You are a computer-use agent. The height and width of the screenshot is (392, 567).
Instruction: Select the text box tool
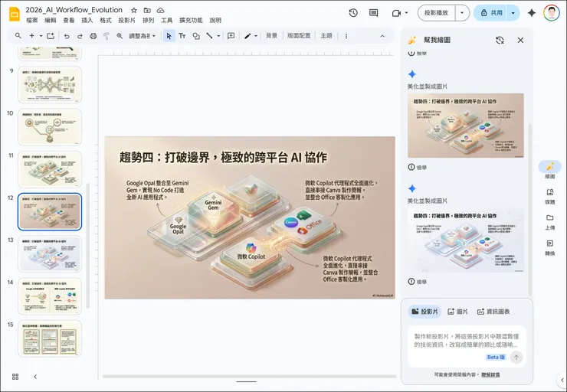(x=182, y=36)
